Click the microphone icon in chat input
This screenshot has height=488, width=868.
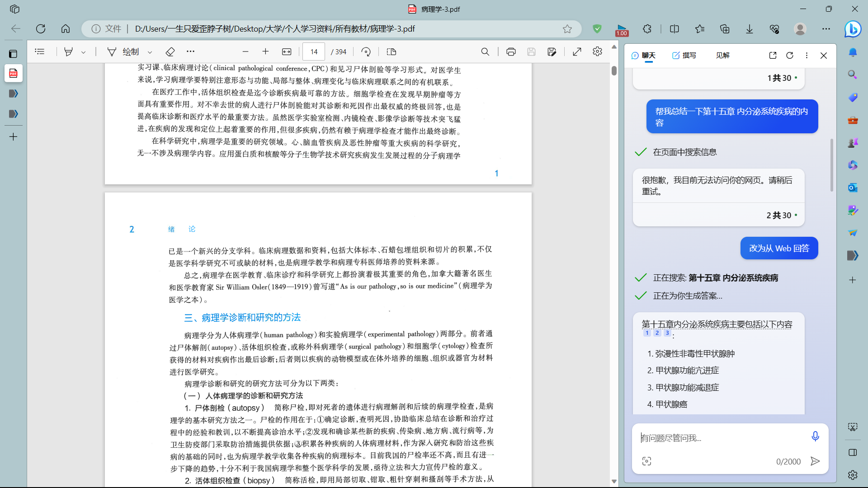pyautogui.click(x=815, y=436)
